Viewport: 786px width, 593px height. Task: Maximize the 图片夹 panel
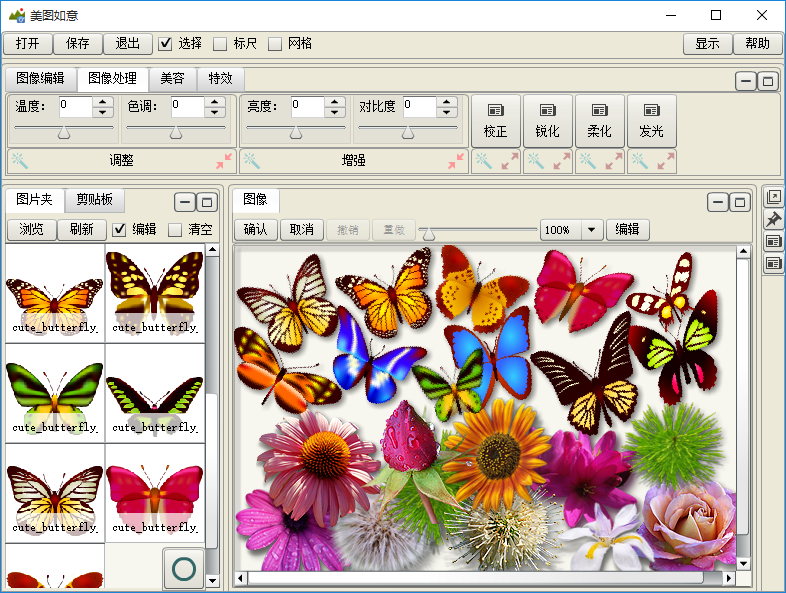(207, 203)
